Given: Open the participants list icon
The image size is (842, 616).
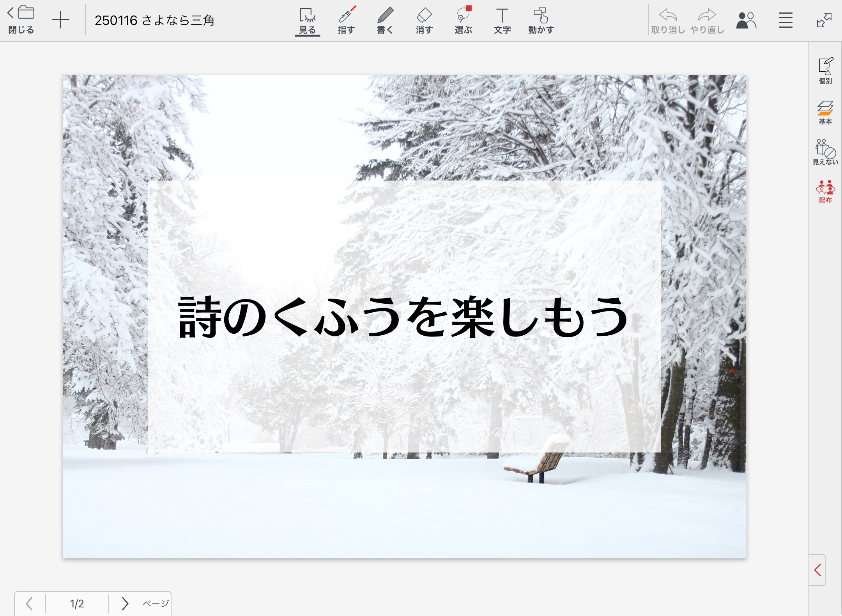Looking at the screenshot, I should tap(746, 20).
